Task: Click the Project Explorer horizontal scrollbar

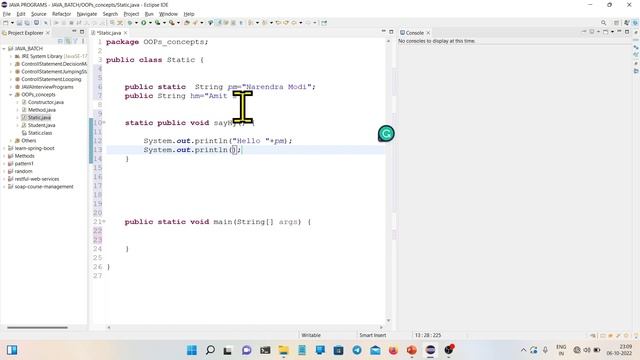Action: pos(37,327)
